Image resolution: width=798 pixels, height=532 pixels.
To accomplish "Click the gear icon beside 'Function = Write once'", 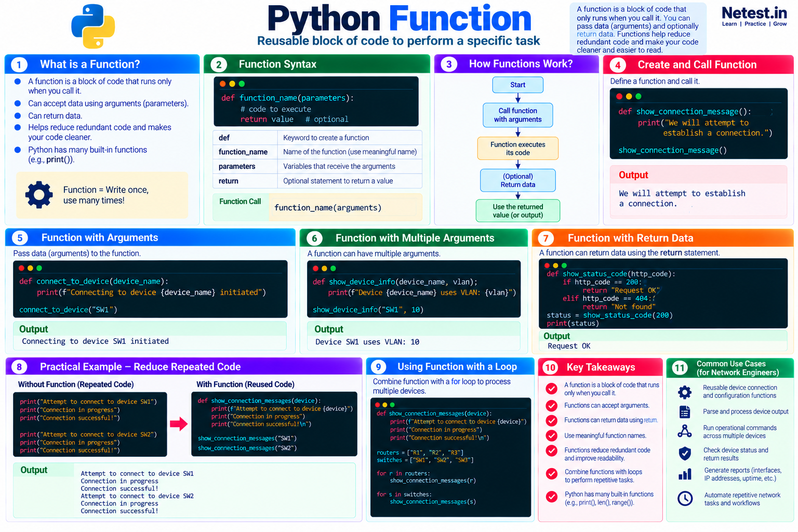I will (x=39, y=195).
